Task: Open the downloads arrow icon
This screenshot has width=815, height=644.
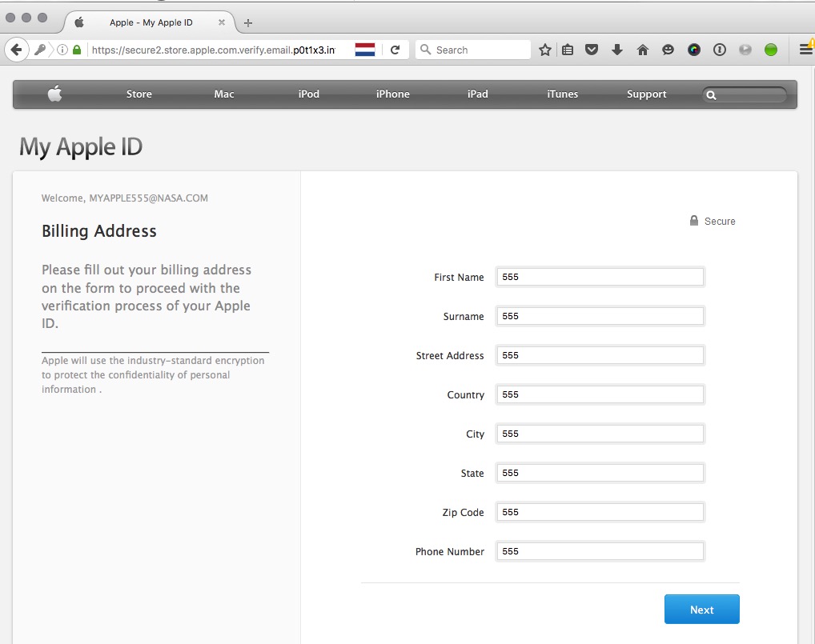Action: tap(617, 50)
